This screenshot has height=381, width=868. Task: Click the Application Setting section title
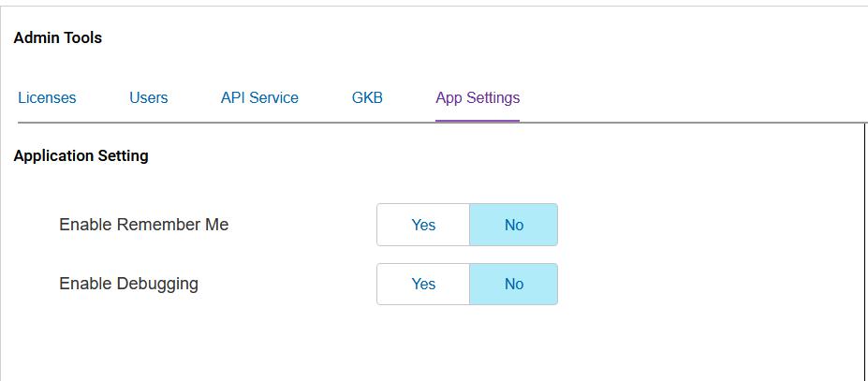click(81, 155)
